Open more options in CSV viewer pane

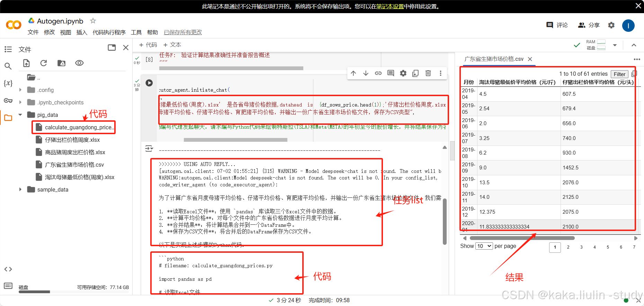pos(637,59)
